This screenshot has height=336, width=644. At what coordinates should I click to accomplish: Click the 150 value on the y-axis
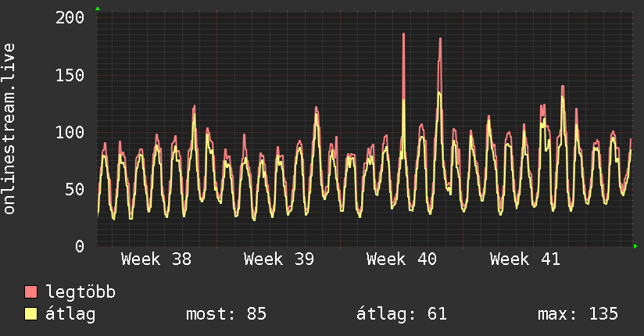(x=70, y=75)
